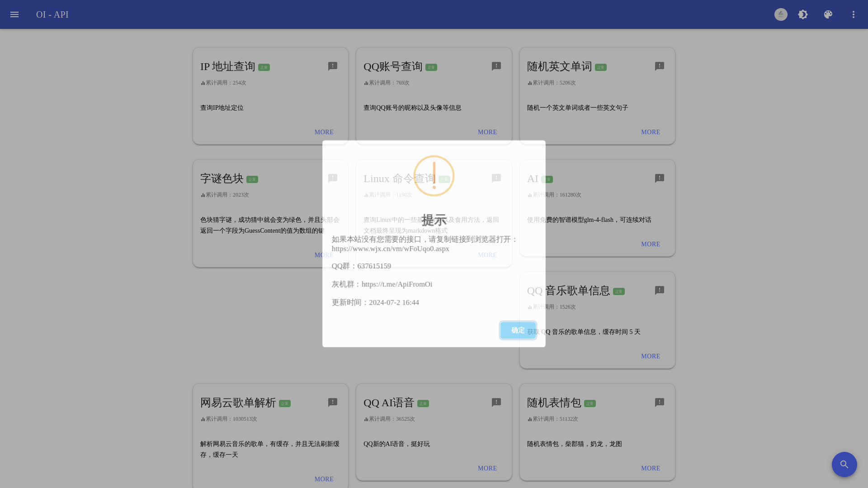The height and width of the screenshot is (488, 868).
Task: Toggle dark/light brightness mode icon
Action: coord(803,14)
